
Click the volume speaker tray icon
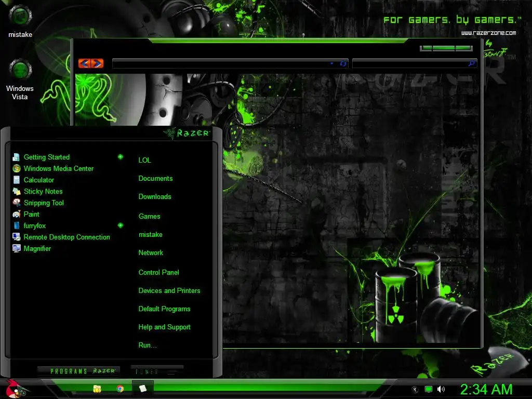pos(441,389)
